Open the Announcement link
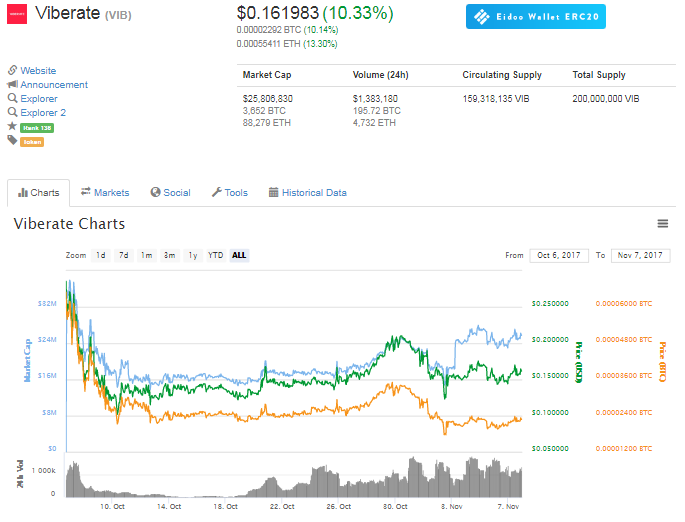This screenshot has height=522, width=685. 54,84
